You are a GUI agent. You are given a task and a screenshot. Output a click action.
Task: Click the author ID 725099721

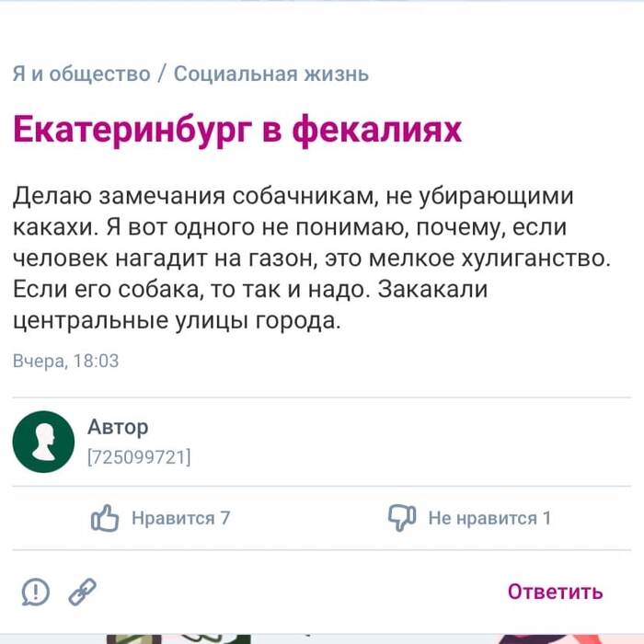tap(139, 455)
